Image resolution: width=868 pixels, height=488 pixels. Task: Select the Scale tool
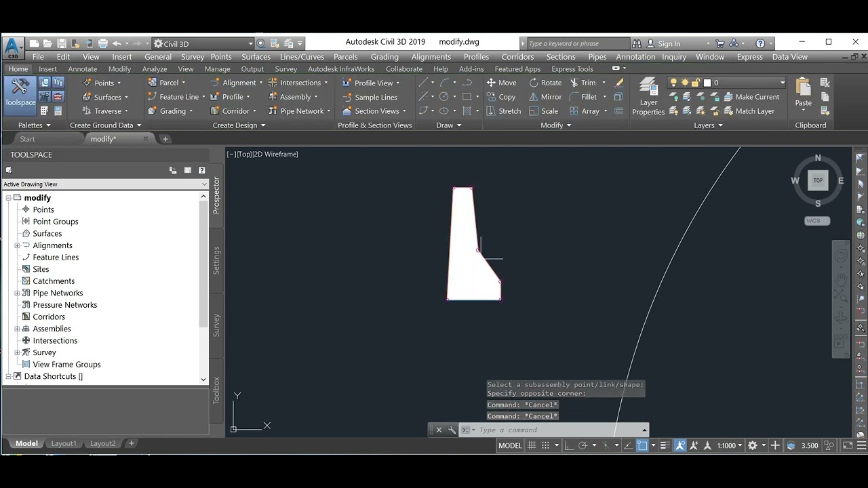coord(543,111)
